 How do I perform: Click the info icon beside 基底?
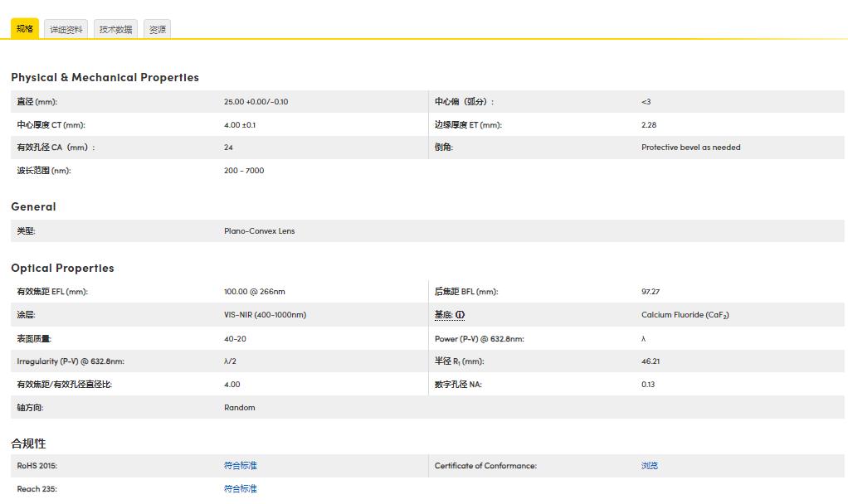(461, 315)
